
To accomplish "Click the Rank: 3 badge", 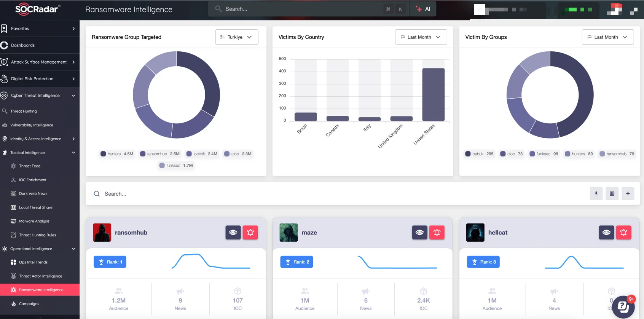I will pyautogui.click(x=483, y=262).
